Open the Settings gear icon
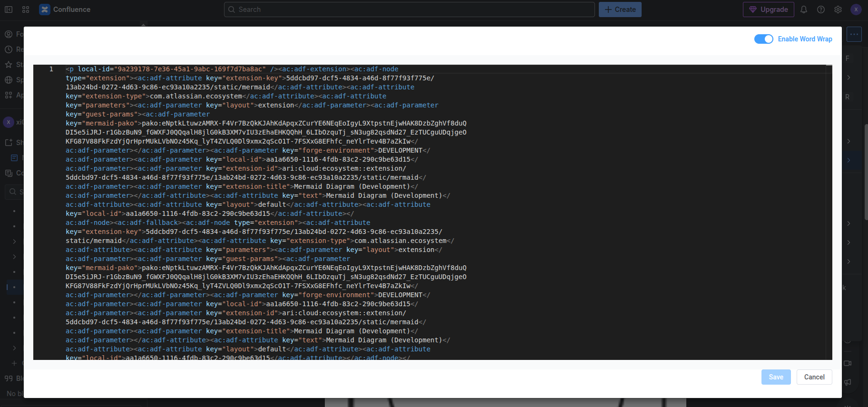 click(838, 10)
